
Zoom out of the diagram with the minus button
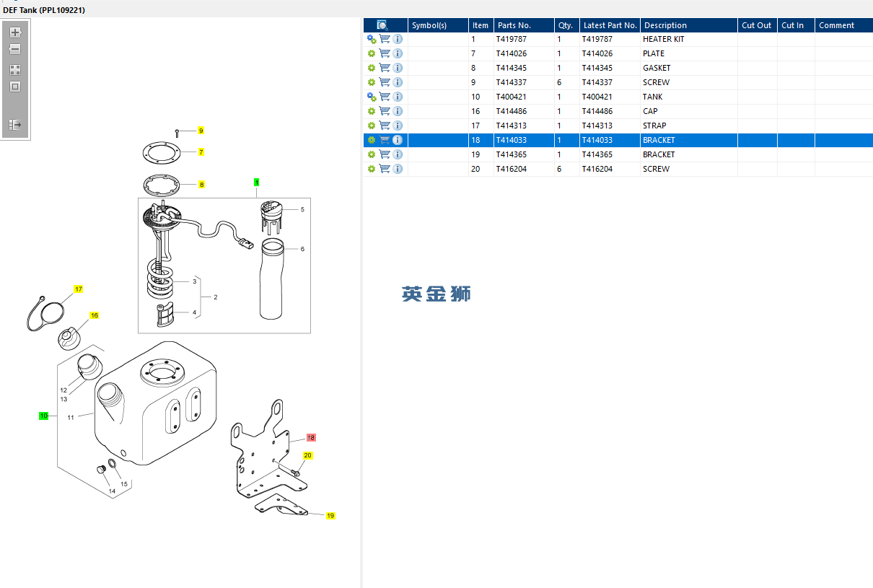(x=14, y=49)
